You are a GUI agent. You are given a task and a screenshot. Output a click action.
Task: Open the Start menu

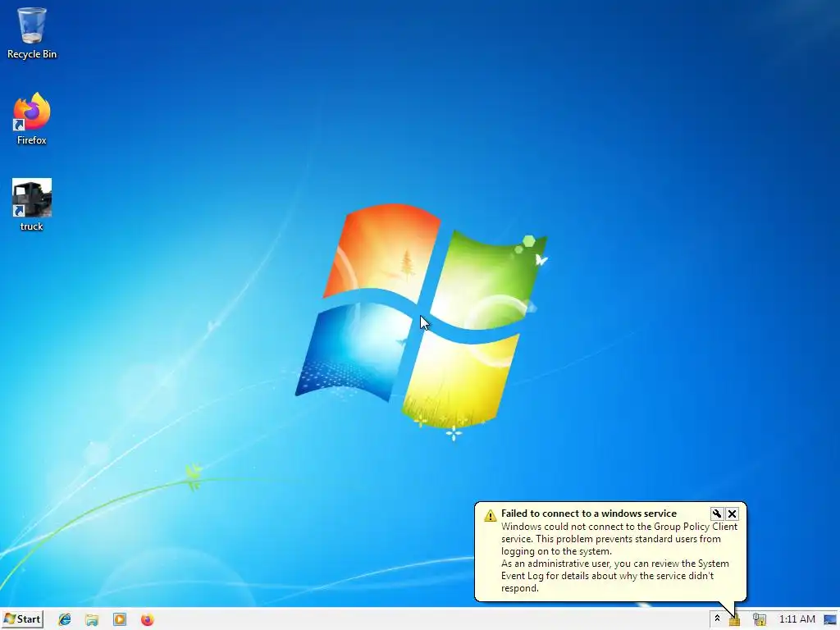[22, 619]
